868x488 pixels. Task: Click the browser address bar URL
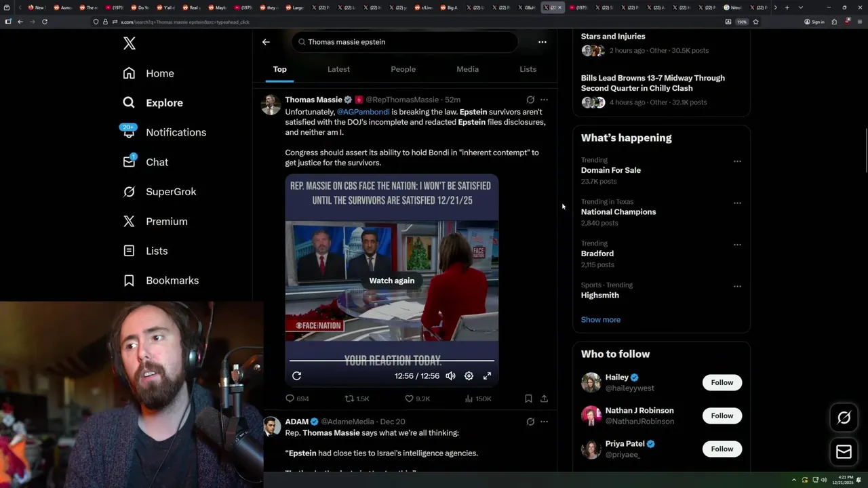pos(184,22)
